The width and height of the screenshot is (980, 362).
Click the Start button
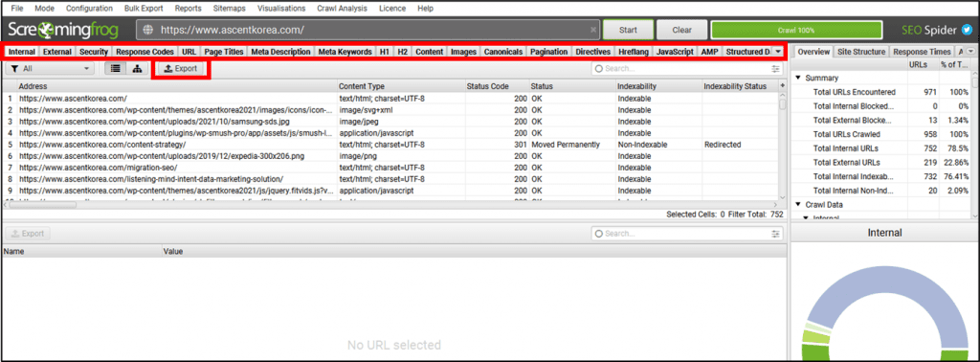point(628,30)
